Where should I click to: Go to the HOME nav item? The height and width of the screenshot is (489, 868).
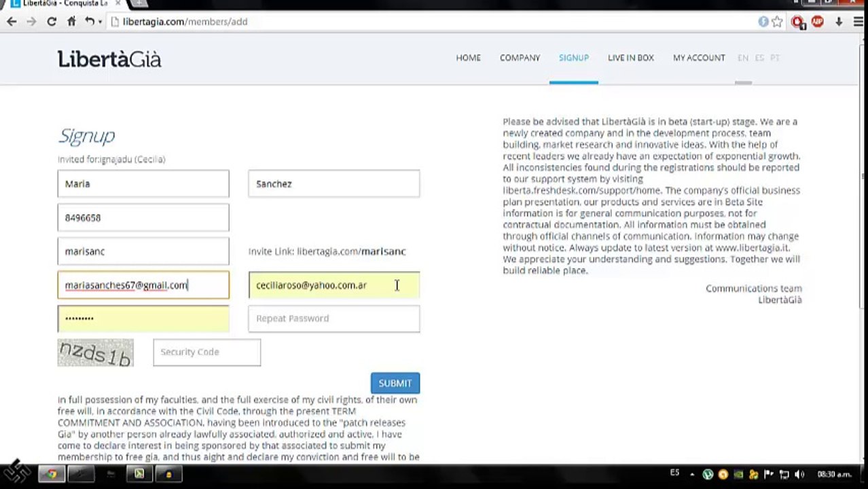point(468,58)
